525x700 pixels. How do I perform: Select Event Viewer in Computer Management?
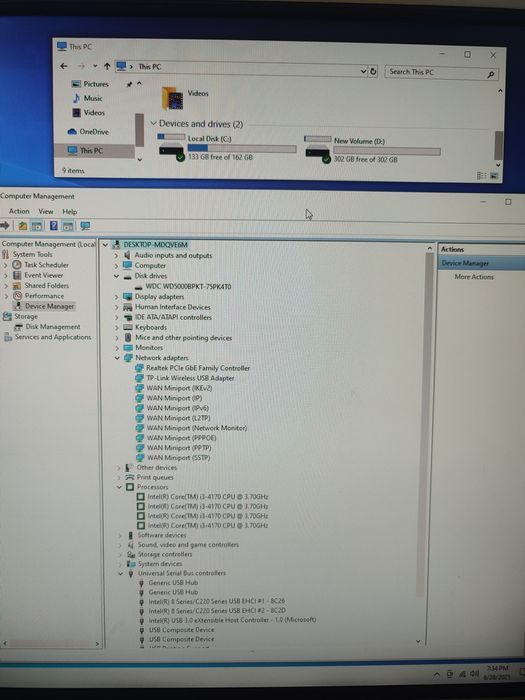[43, 275]
